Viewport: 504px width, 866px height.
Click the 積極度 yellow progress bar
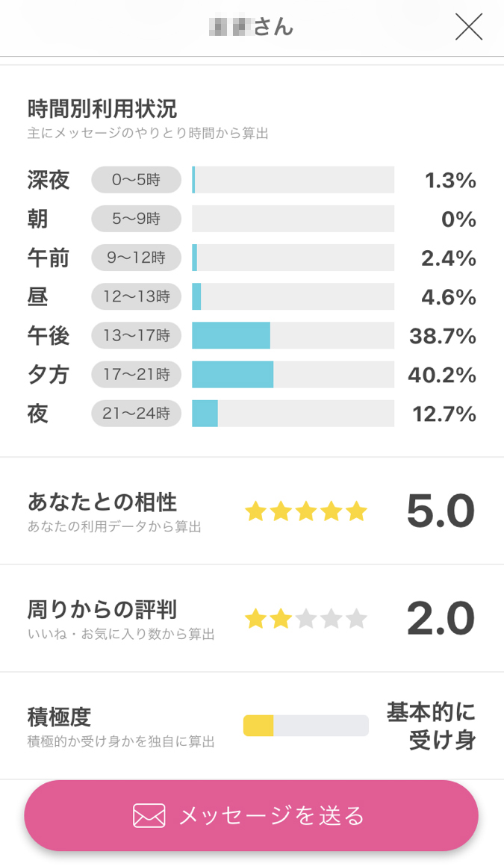[258, 726]
